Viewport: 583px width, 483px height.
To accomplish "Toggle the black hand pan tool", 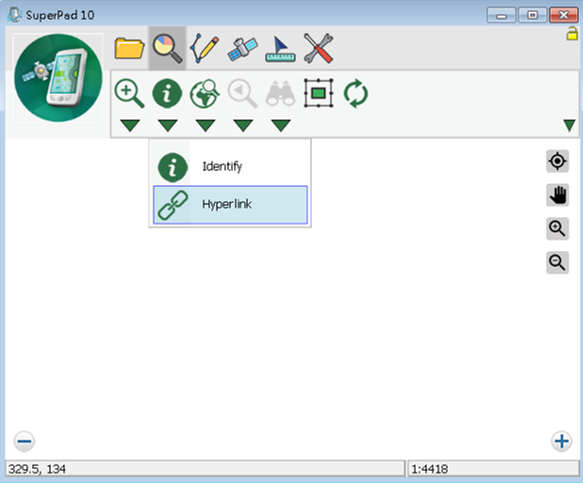I will tap(557, 195).
